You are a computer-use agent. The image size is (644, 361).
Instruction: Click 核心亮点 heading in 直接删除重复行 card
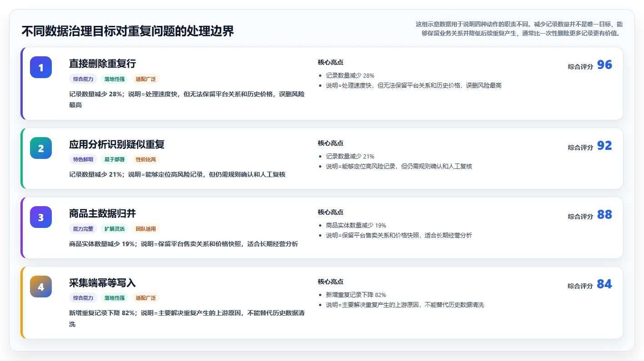coord(330,62)
